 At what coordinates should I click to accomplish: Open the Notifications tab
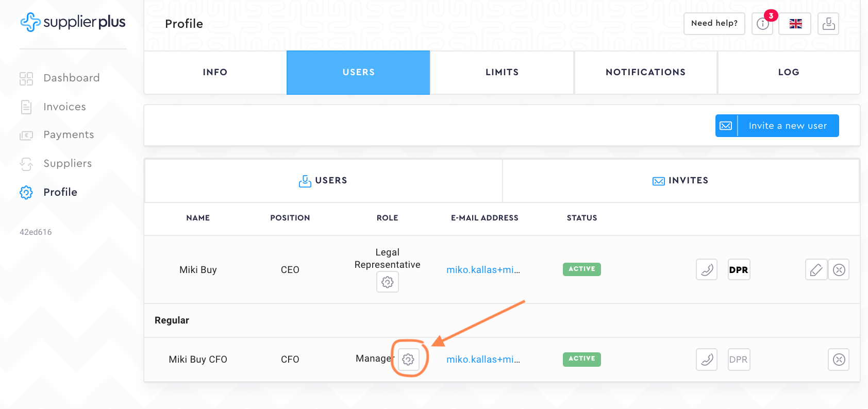tap(645, 72)
